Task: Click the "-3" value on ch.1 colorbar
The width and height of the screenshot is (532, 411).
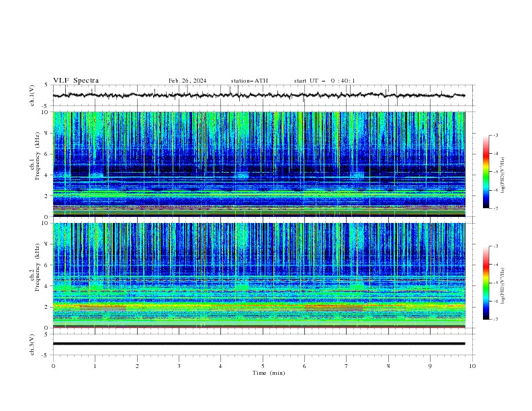Action: click(495, 135)
